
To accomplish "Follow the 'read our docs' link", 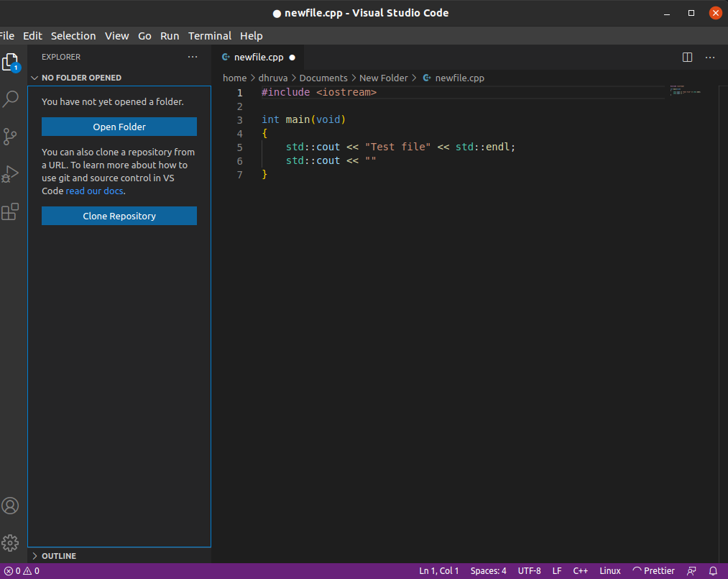I will (x=94, y=191).
